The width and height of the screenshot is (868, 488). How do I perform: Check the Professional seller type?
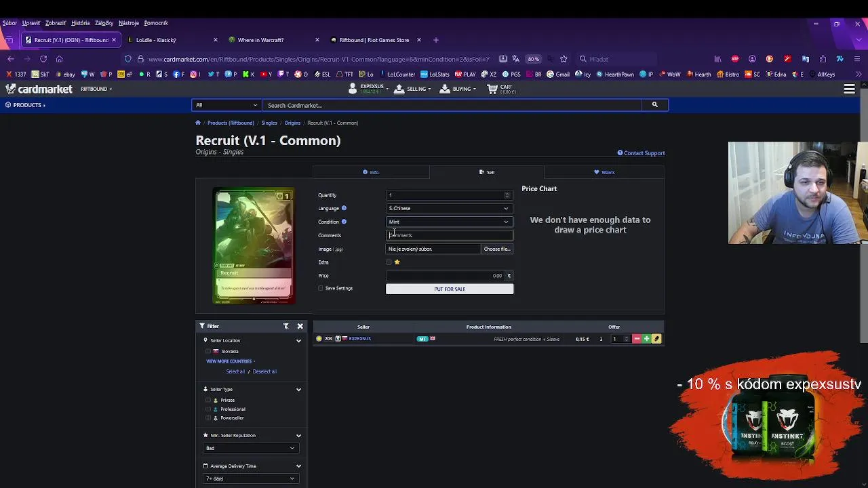point(208,409)
